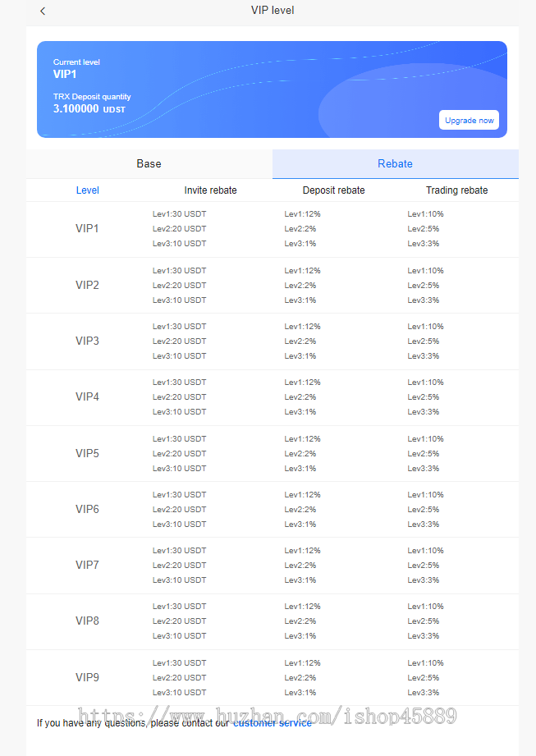Click VIP1 invite rebate Lev1:30 USDT
536x756 pixels.
[x=179, y=214]
